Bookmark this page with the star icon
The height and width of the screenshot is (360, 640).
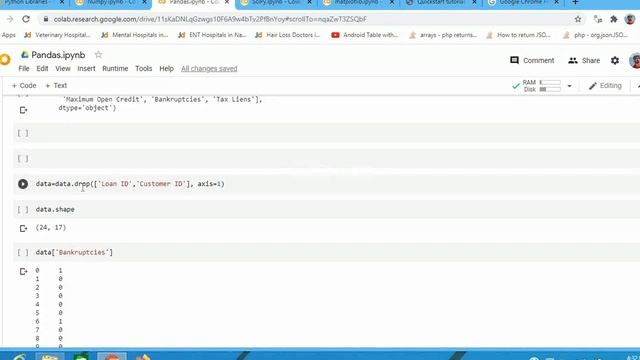tap(578, 19)
